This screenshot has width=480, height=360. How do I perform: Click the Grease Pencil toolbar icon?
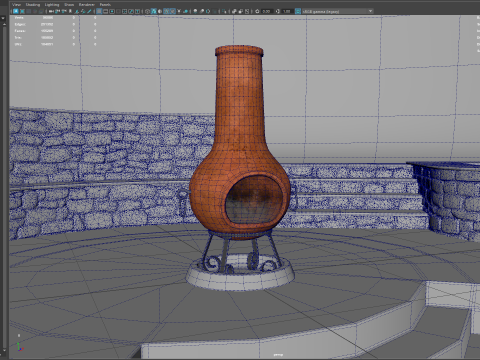(x=89, y=11)
